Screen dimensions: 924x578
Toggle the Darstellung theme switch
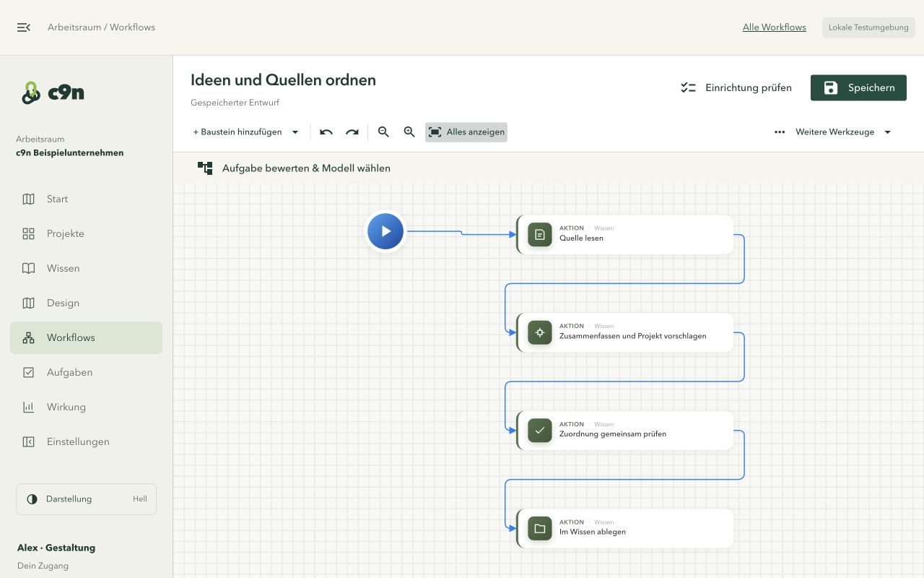(x=86, y=499)
